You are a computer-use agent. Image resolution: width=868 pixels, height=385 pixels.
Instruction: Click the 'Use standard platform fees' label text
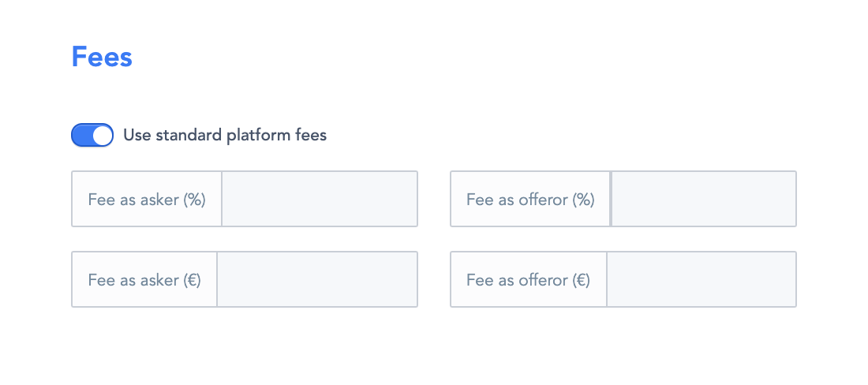[x=225, y=135]
